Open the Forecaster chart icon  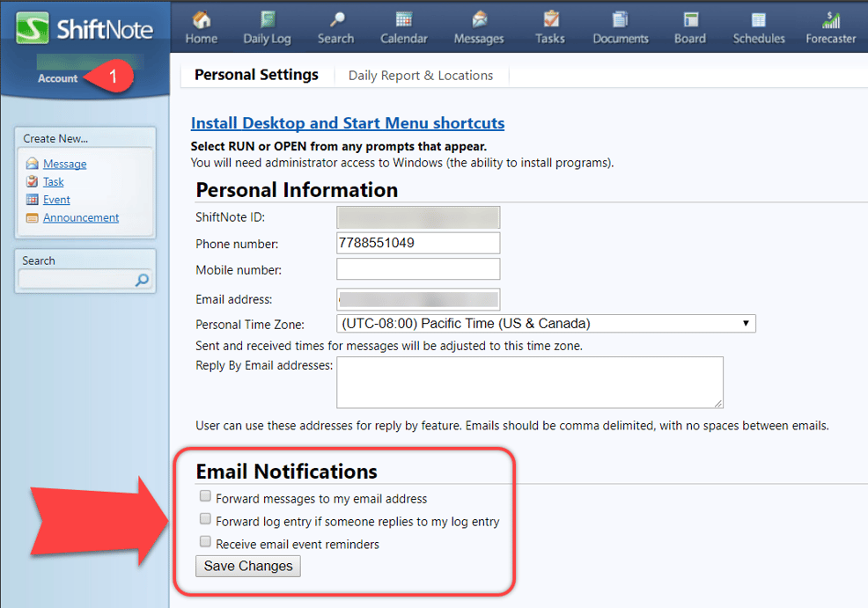click(x=830, y=20)
